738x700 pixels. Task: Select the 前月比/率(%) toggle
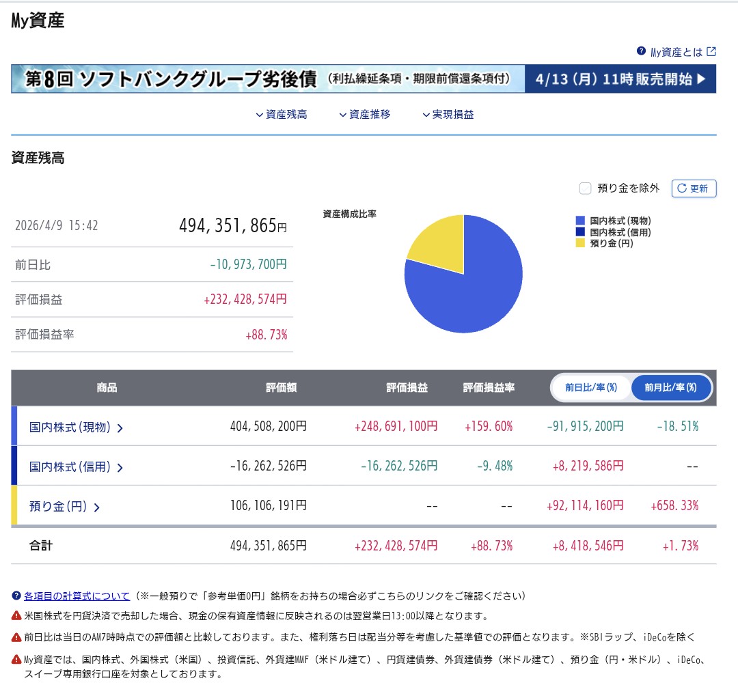(670, 388)
